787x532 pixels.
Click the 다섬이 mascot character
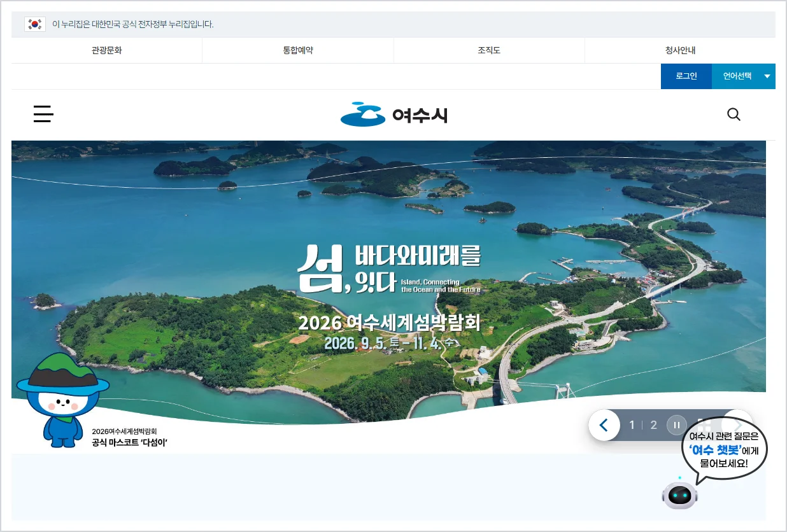coord(62,400)
